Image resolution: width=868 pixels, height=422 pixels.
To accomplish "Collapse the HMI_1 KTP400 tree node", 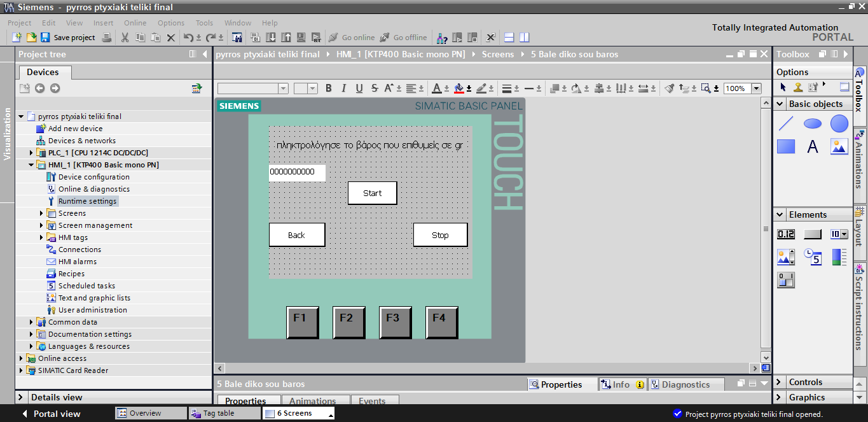I will pyautogui.click(x=31, y=165).
